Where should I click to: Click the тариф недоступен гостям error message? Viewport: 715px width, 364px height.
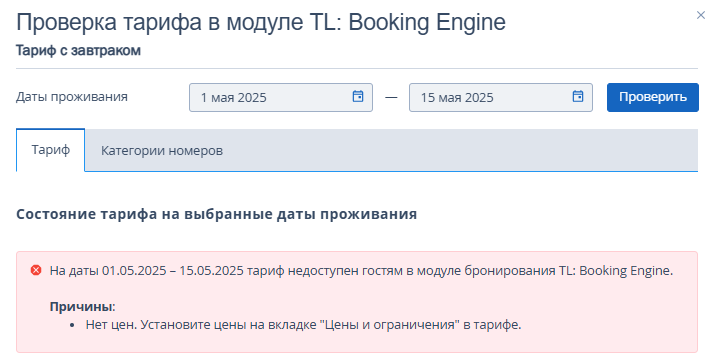[361, 270]
